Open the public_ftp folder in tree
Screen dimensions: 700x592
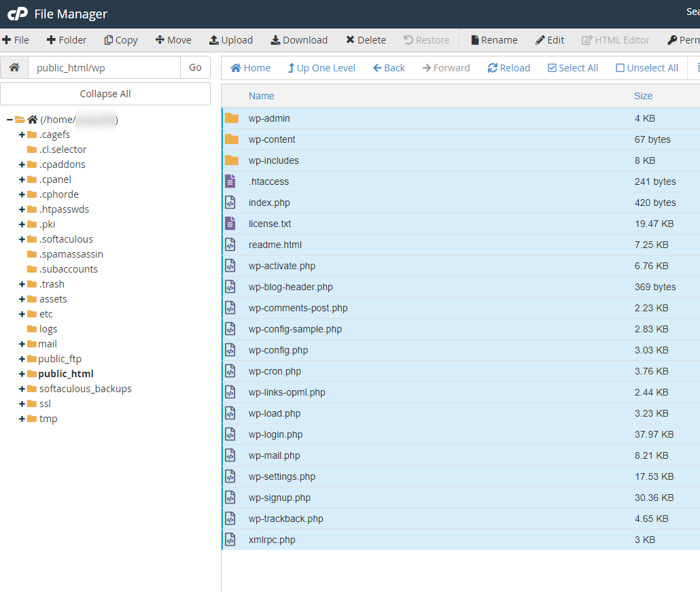click(60, 359)
